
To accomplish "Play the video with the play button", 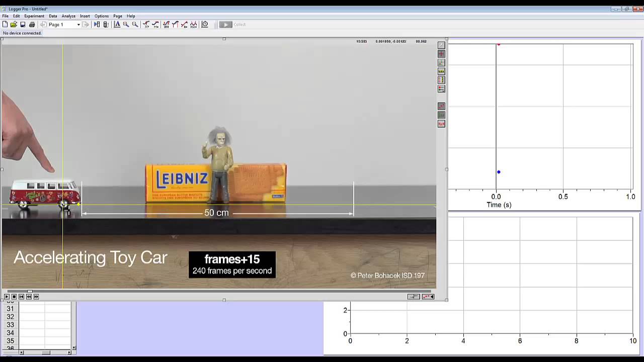I will point(7,297).
